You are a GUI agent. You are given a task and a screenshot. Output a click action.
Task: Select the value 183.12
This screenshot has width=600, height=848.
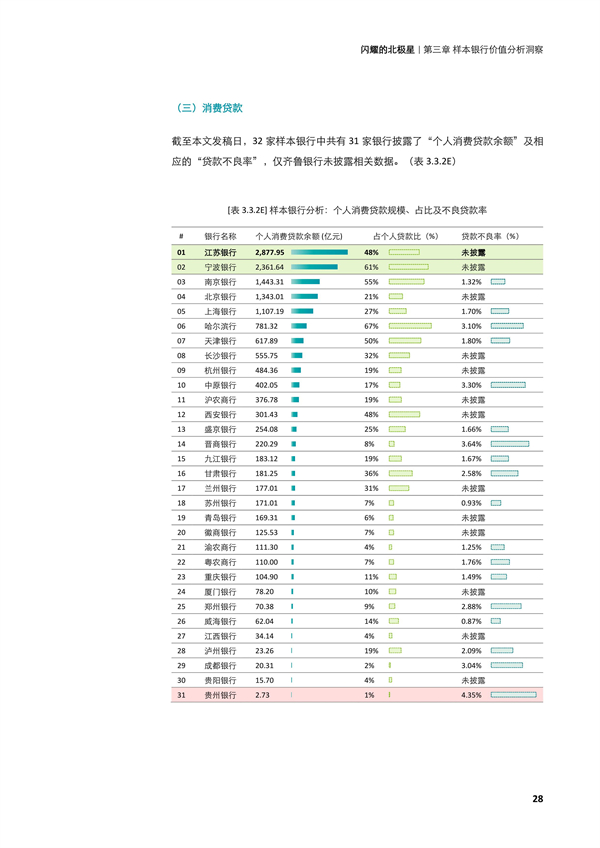point(266,459)
